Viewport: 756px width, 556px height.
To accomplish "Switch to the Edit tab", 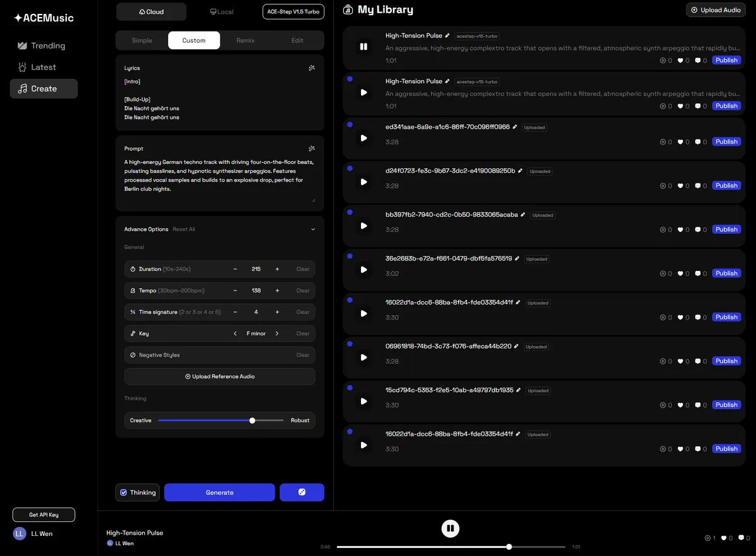I will coord(297,40).
